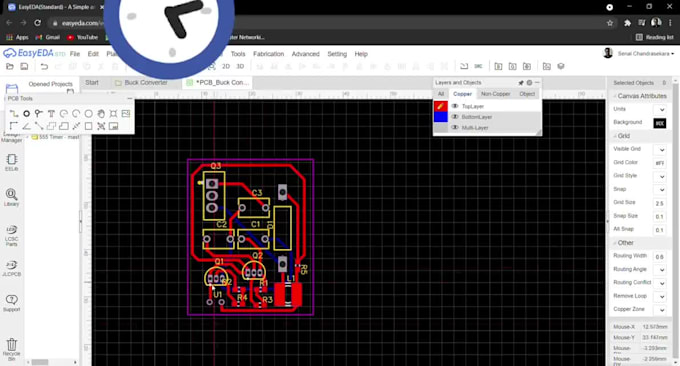
Task: Pin the Layers and Objects panel
Action: [521, 82]
